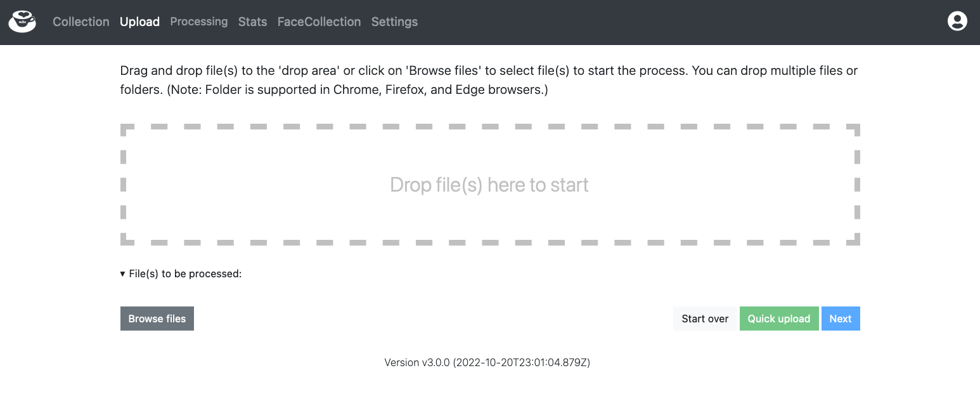
Task: Open the FaceCollection page
Action: click(319, 22)
